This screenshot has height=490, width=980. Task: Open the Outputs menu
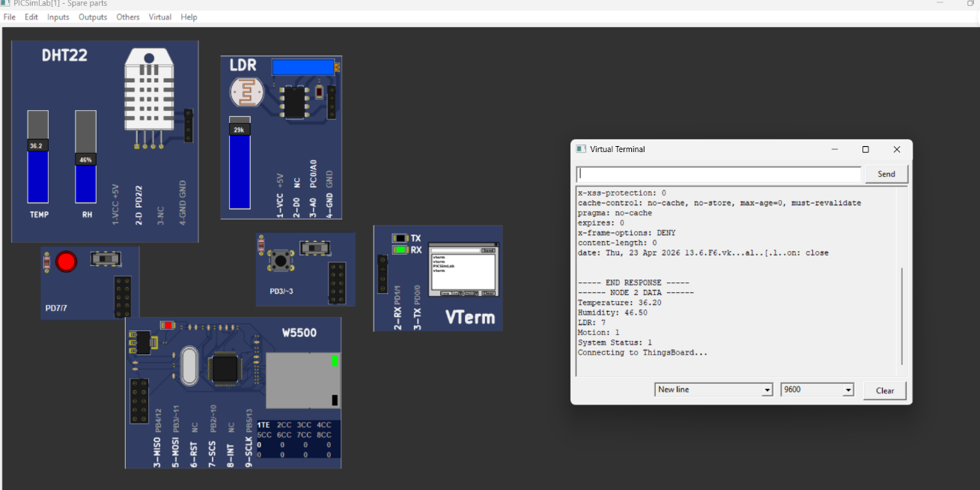(x=93, y=17)
